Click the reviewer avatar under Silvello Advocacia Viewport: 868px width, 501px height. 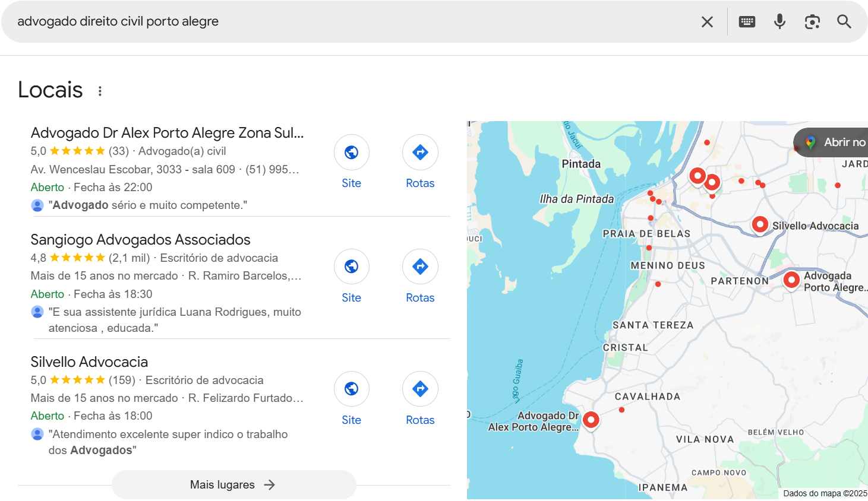click(37, 434)
